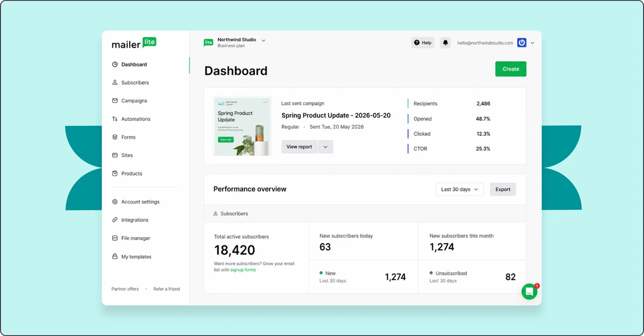Screen dimensions: 644x336
Task: Open View report options arrow
Action: point(325,147)
